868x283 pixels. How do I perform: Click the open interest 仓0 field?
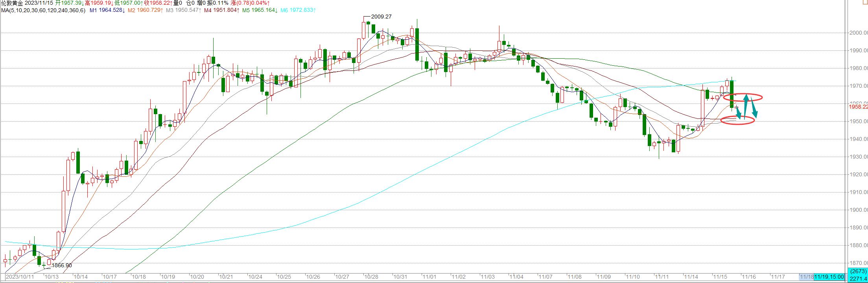coord(190,3)
